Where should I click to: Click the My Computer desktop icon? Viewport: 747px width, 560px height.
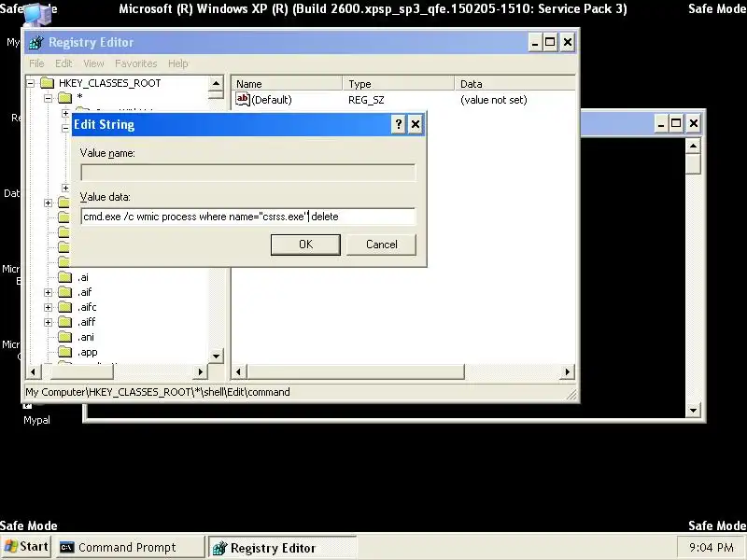[37, 14]
